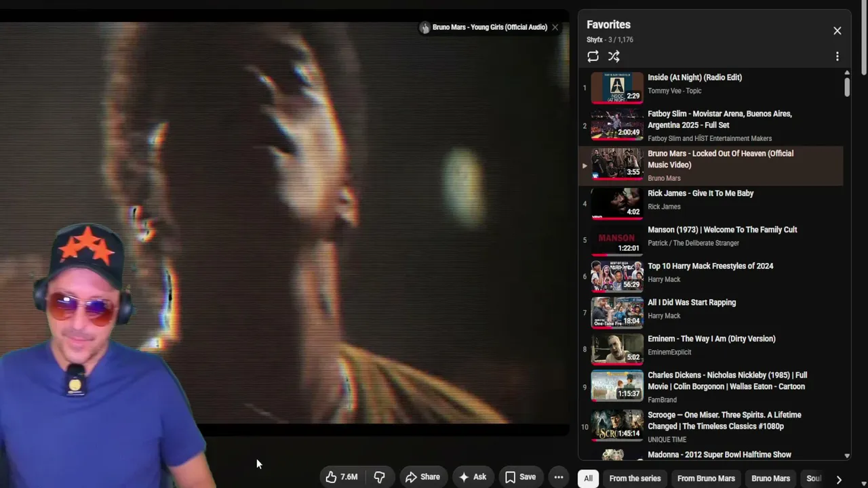Play the Eminem The Way I Am thumbnail
The image size is (868, 488).
pos(616,349)
